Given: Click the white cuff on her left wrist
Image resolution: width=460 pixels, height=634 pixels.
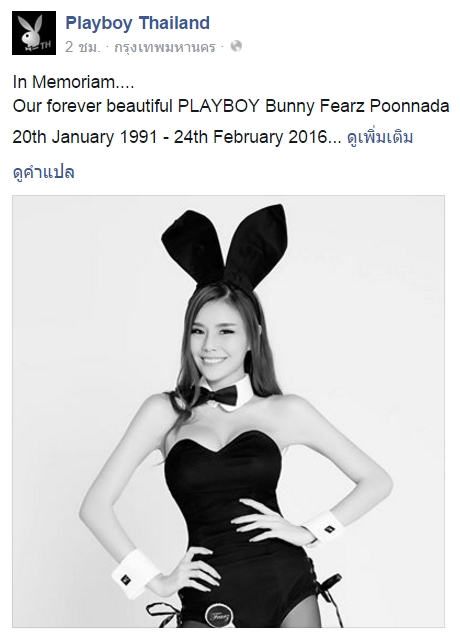Looking at the screenshot, I should pyautogui.click(x=325, y=527).
